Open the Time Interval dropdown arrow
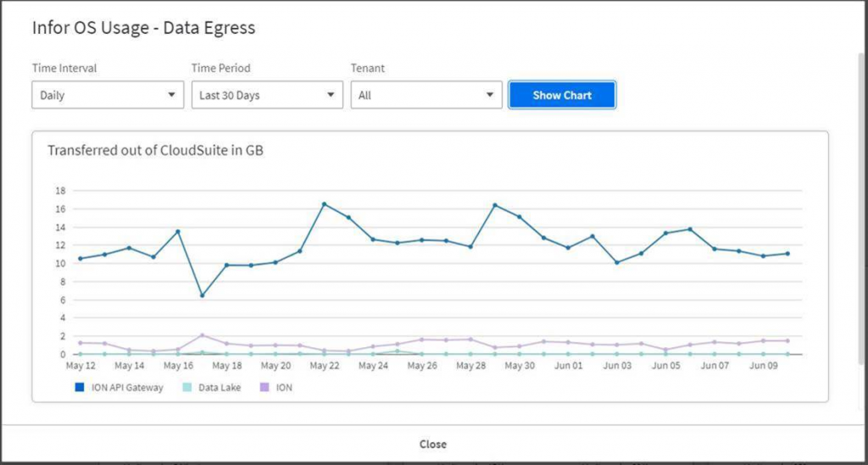 (171, 95)
